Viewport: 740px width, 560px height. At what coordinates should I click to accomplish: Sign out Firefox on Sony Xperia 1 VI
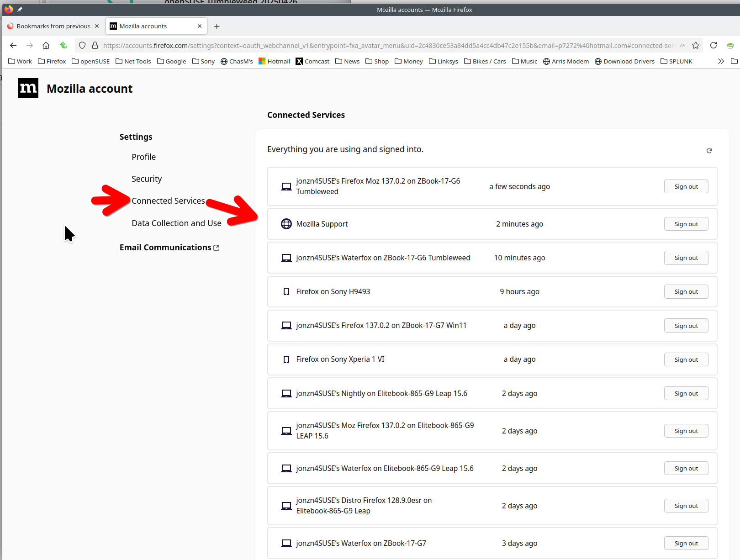point(686,359)
